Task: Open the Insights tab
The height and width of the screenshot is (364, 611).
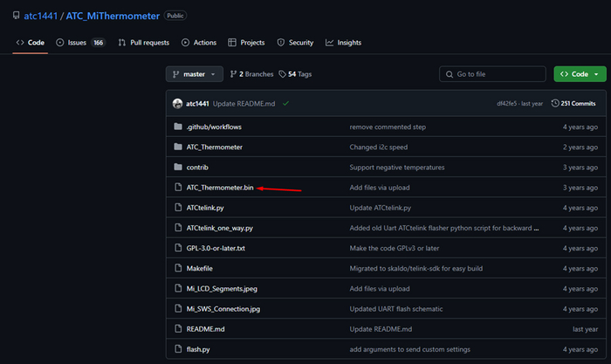Action: pyautogui.click(x=344, y=43)
